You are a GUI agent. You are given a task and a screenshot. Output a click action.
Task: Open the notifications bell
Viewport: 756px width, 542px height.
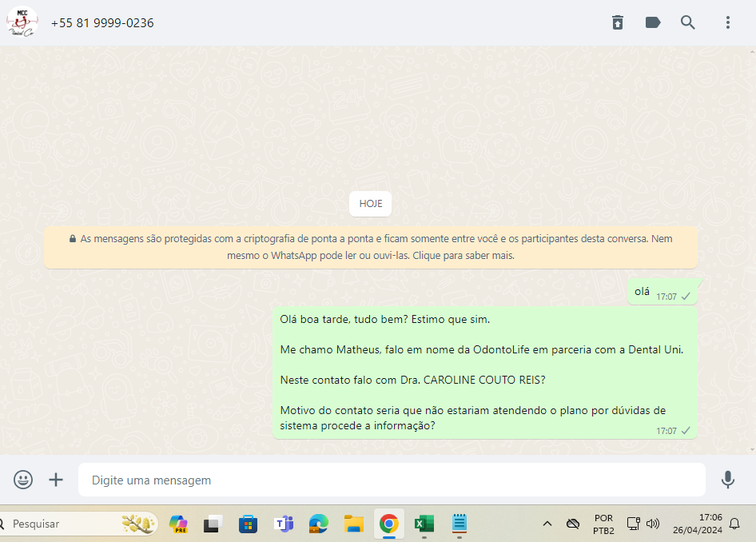click(734, 524)
